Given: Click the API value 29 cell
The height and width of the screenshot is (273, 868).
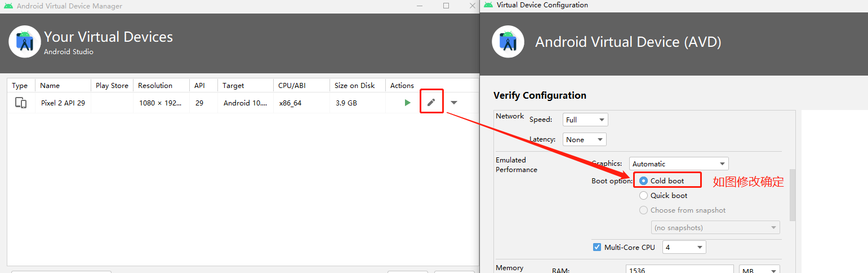Looking at the screenshot, I should (x=203, y=103).
